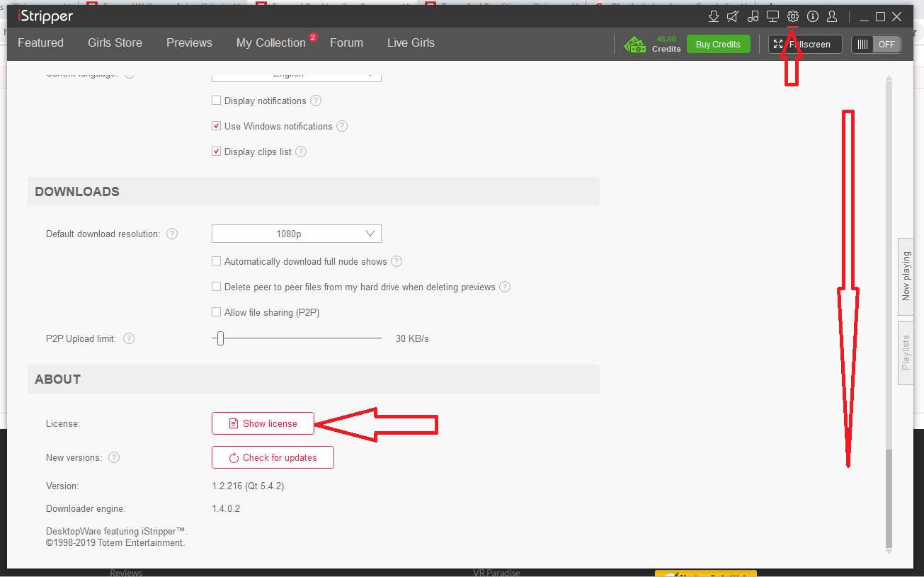Click the Show license button
This screenshot has width=924, height=577.
coord(263,423)
